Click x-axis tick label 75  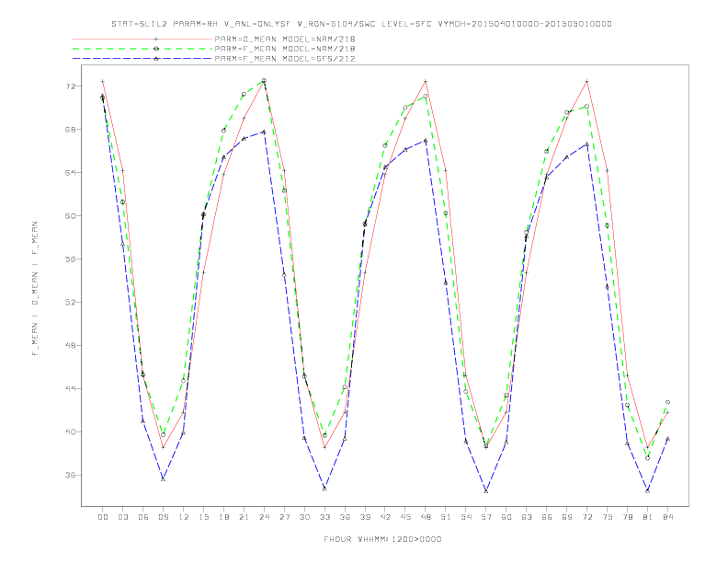[x=608, y=517]
